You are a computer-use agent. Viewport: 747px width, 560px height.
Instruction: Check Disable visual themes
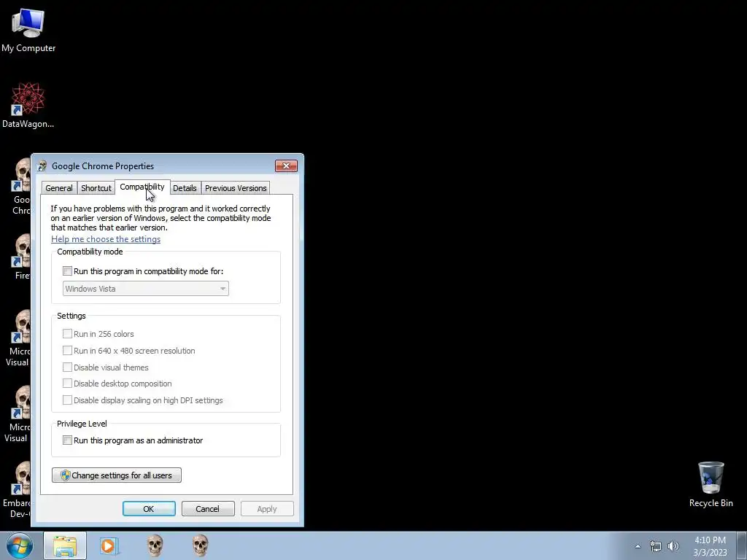[x=67, y=367]
